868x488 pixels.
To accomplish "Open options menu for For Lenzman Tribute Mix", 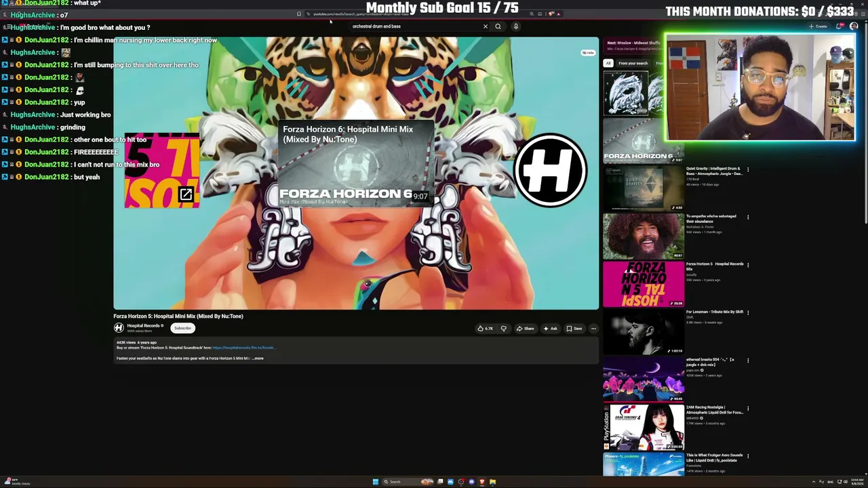I will (x=748, y=313).
